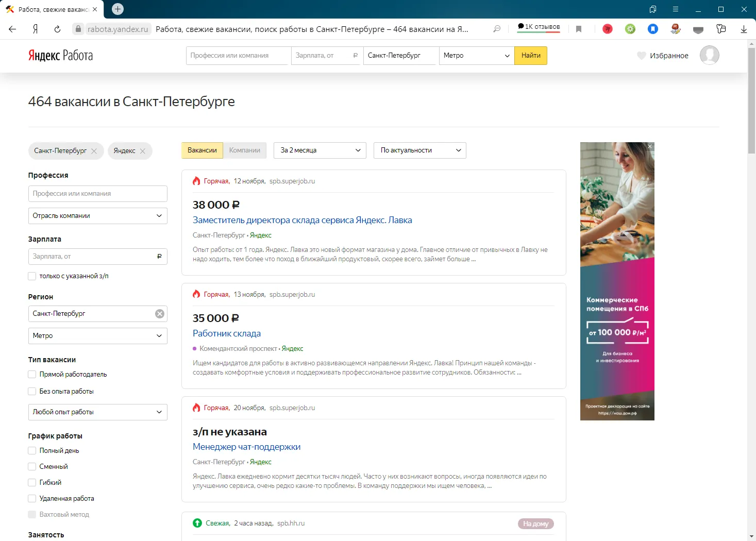Viewport: 756px width, 541px height.
Task: Click the green Свежая arrow icon
Action: 197,523
